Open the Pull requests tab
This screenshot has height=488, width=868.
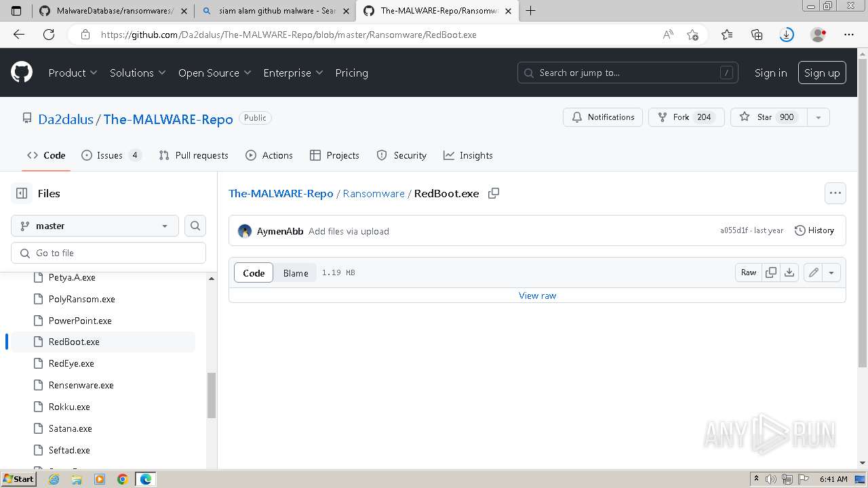pyautogui.click(x=193, y=155)
